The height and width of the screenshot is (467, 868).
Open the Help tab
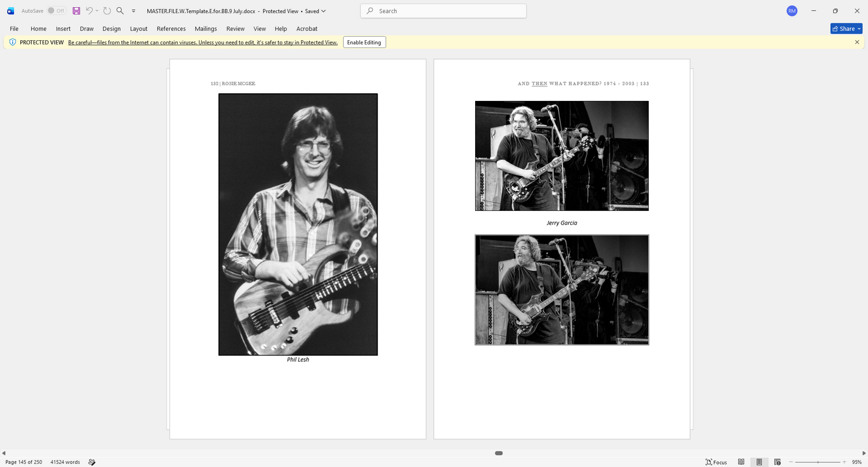coord(281,28)
